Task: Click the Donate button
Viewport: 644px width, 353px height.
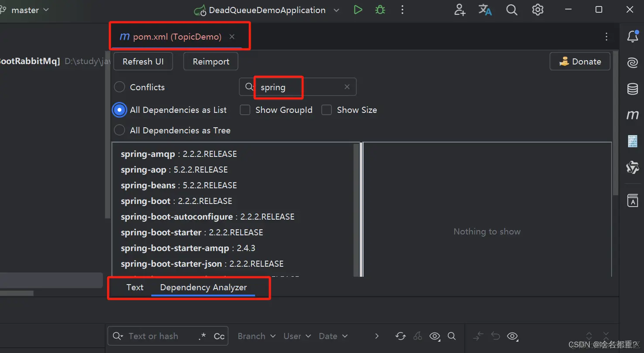Action: [x=580, y=61]
